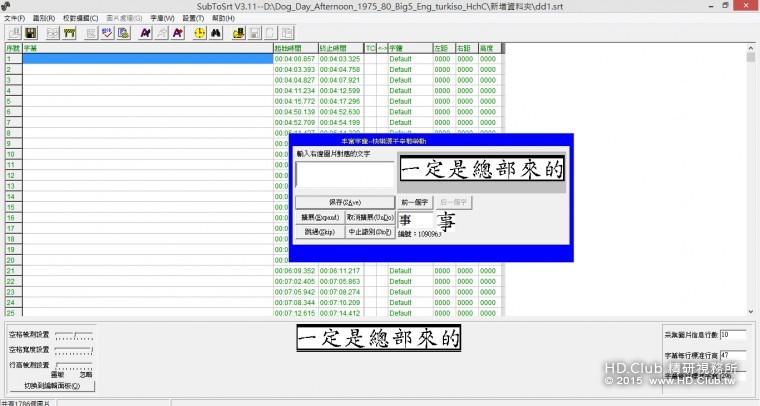The width and height of the screenshot is (760, 406).
Task: Click end time 00:07:05.853 in row 22
Action: pyautogui.click(x=340, y=281)
